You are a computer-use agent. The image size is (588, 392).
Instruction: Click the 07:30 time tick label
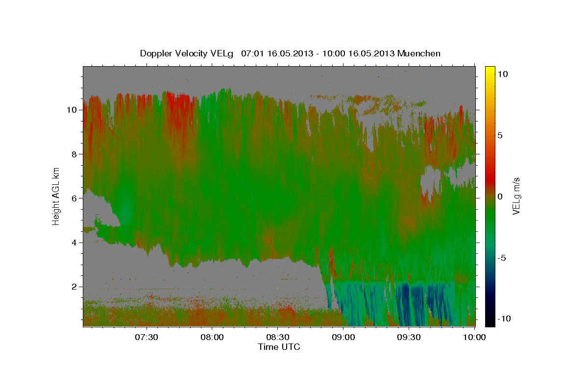[147, 337]
